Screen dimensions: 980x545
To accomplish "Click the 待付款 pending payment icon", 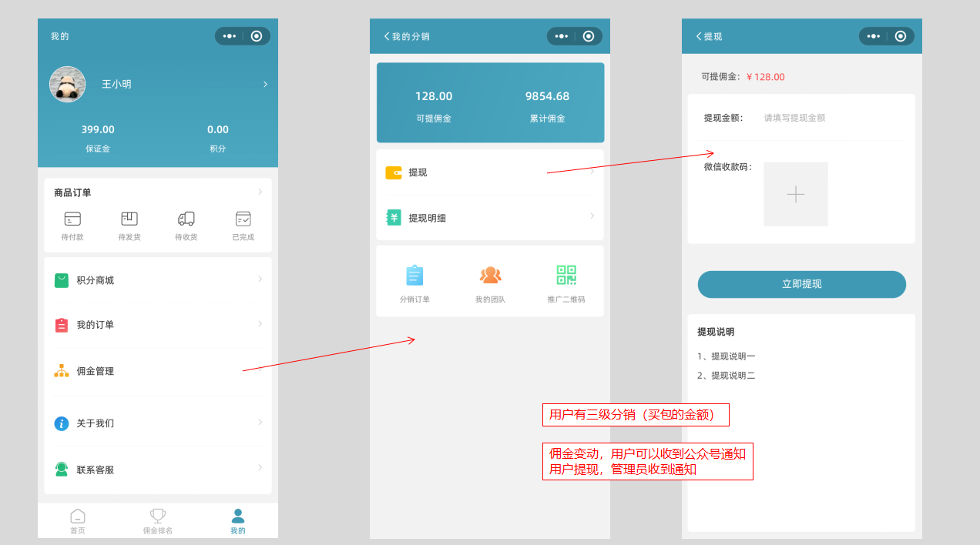I will tap(72, 219).
